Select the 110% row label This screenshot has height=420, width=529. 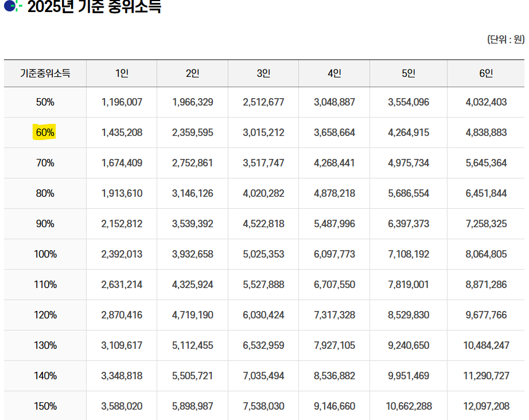pos(45,285)
